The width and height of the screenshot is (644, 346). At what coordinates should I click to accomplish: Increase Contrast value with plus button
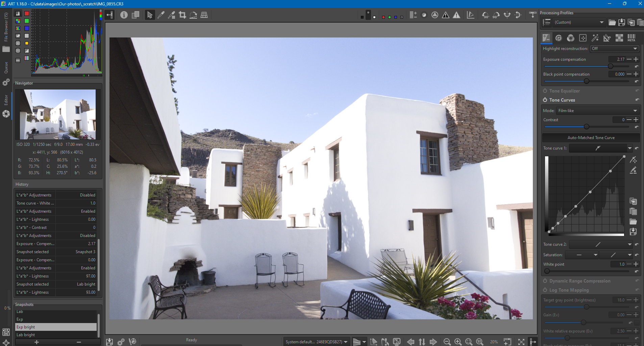(636, 119)
